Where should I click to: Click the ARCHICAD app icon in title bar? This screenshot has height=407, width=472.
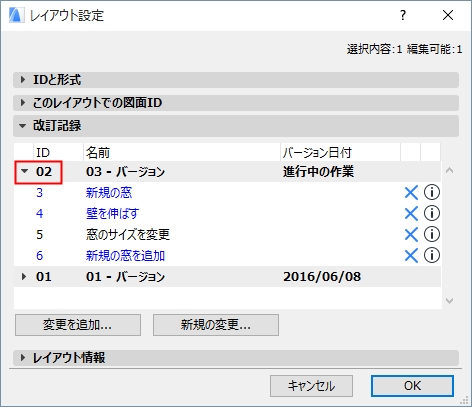click(16, 15)
